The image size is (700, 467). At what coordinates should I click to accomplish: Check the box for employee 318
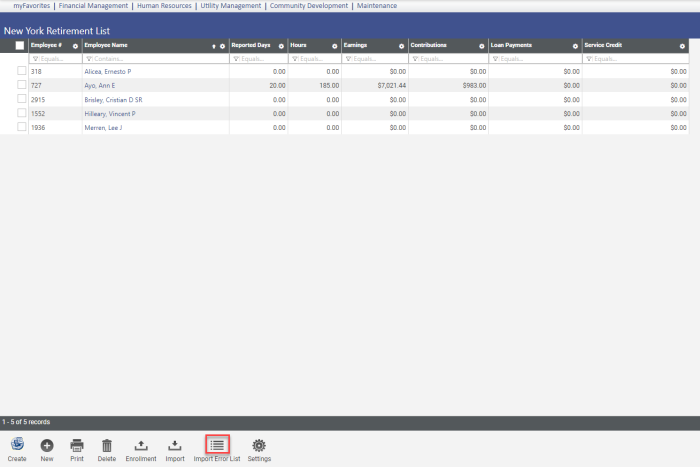(22, 72)
